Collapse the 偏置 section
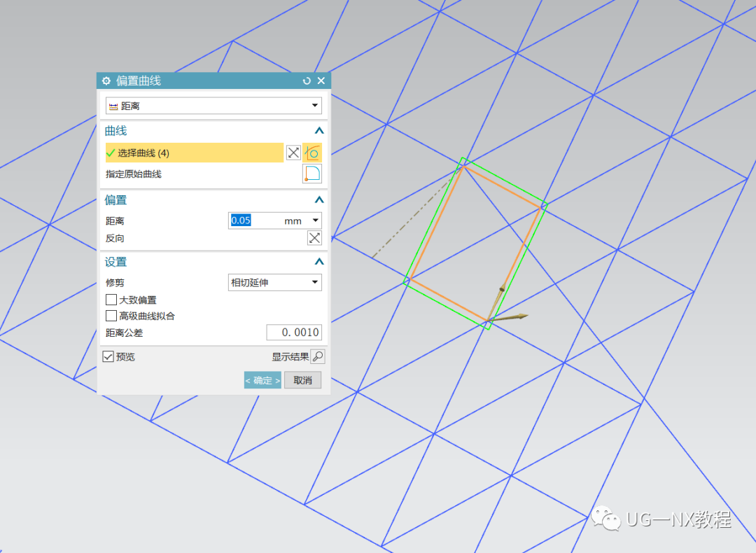The width and height of the screenshot is (756, 553). tap(318, 199)
